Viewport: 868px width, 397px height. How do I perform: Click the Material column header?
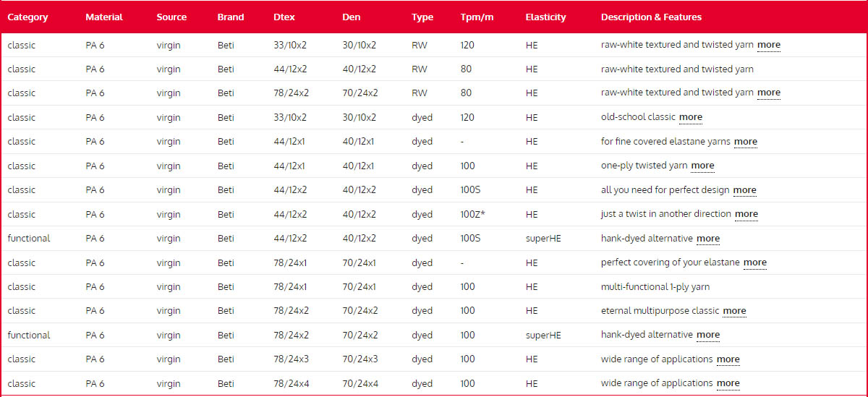pyautogui.click(x=104, y=17)
